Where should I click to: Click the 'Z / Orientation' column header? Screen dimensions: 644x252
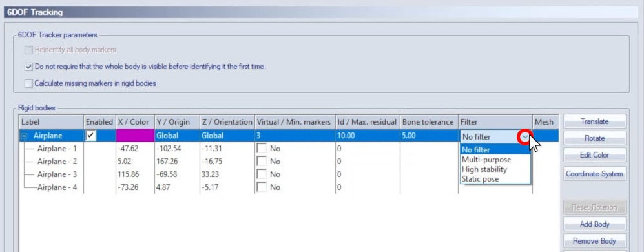[227, 122]
